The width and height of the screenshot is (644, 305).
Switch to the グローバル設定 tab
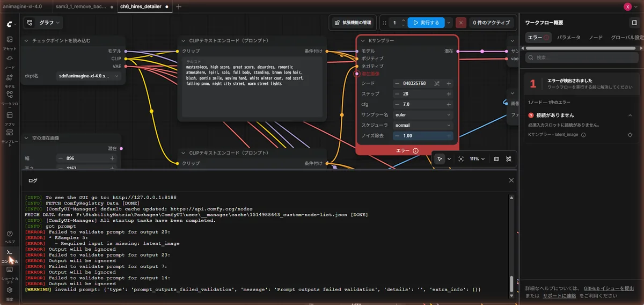[x=627, y=38]
